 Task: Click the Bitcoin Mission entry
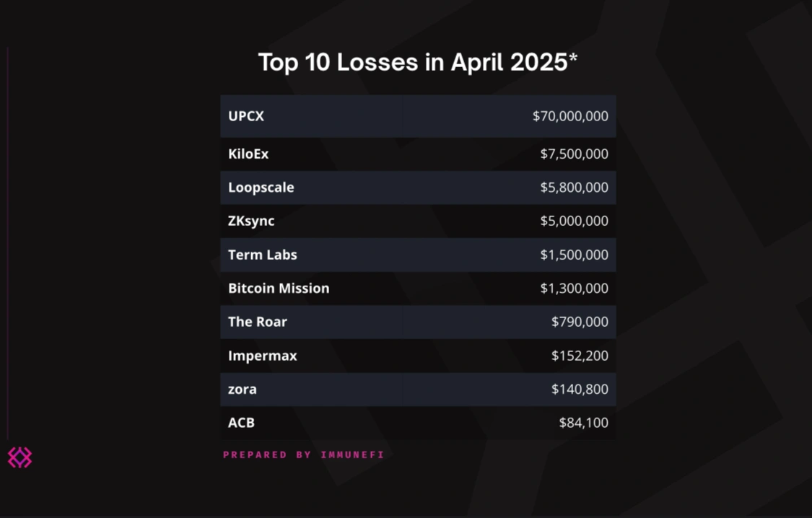pyautogui.click(x=279, y=289)
